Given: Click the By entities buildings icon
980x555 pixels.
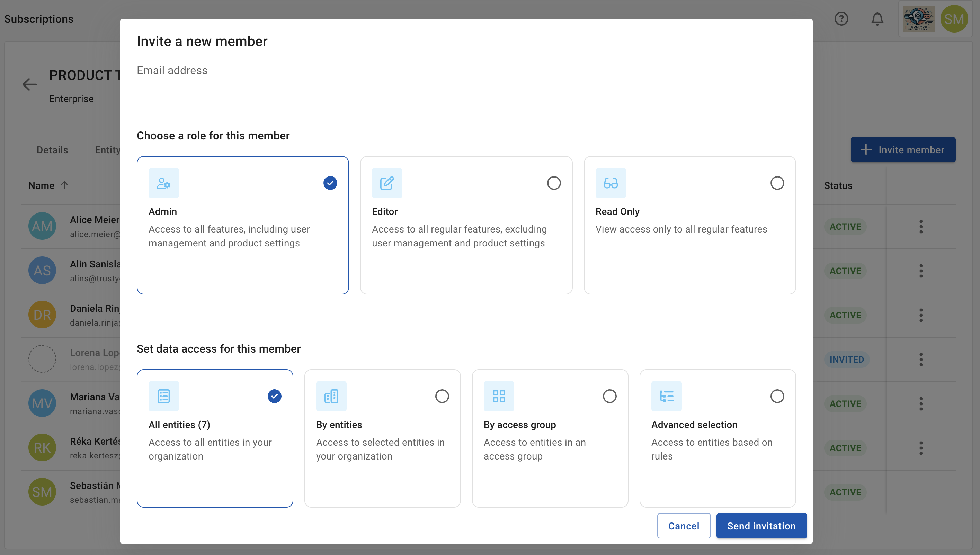Looking at the screenshot, I should tap(331, 396).
